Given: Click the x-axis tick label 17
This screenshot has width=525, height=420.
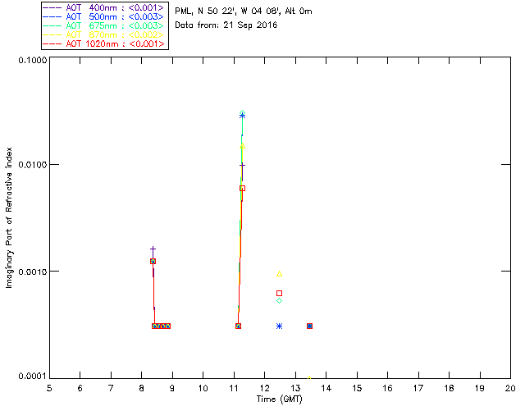Looking at the screenshot, I should [418, 388].
